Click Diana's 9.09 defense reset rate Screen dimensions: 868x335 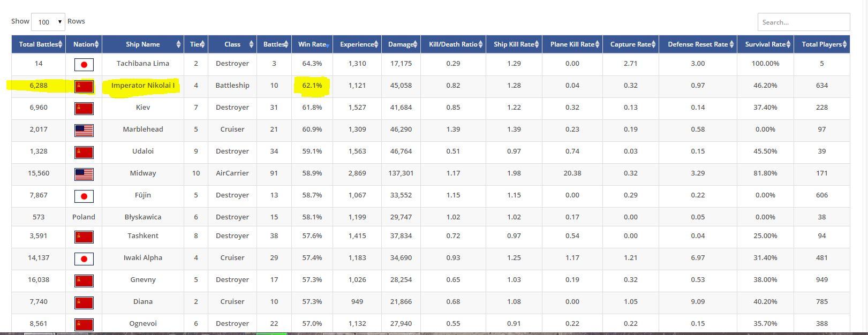[698, 301]
